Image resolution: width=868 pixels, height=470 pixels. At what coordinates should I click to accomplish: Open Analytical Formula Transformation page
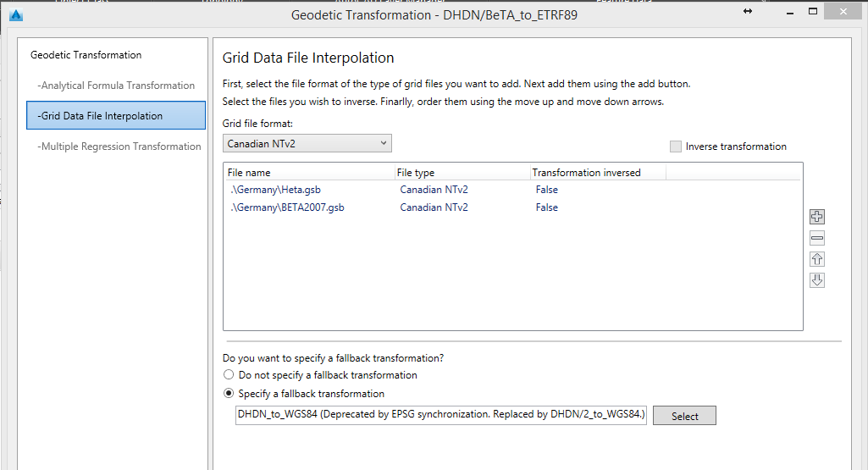tap(116, 86)
